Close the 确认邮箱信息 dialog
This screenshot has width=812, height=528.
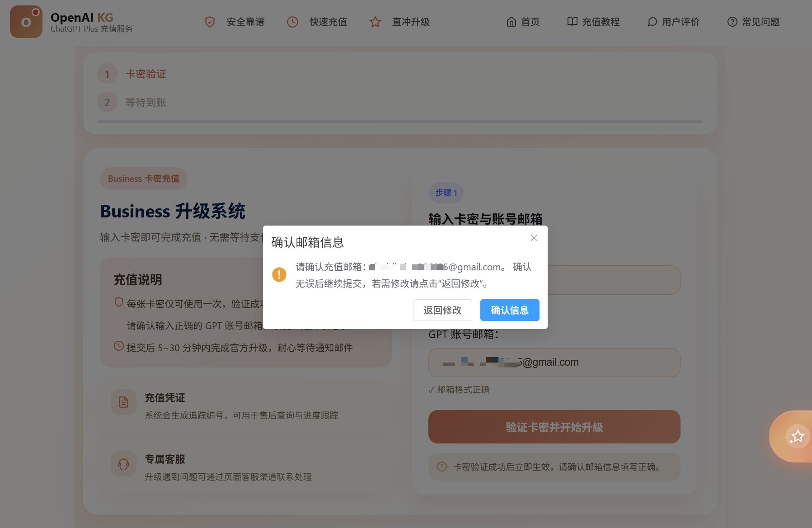point(534,238)
